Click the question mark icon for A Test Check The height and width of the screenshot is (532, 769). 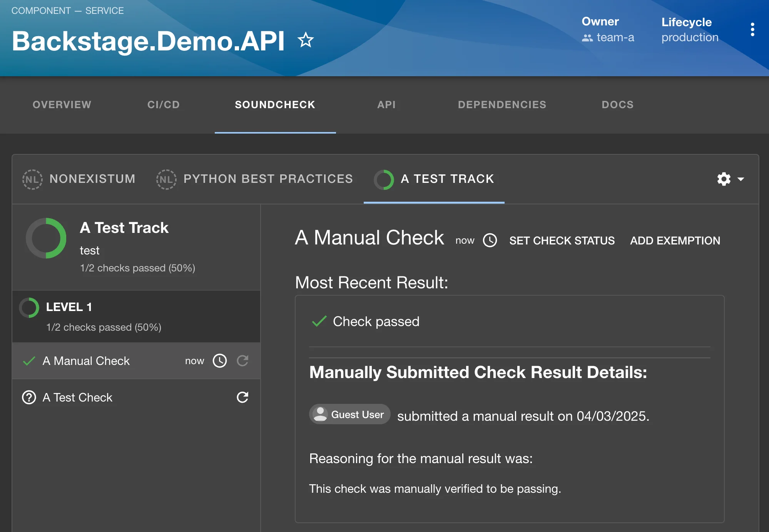[29, 397]
